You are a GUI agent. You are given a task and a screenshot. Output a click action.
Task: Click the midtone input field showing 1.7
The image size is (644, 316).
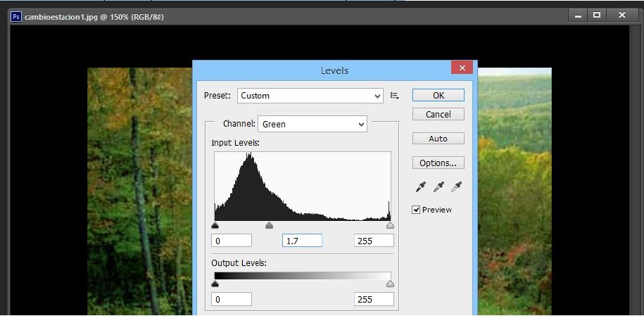[x=302, y=241]
